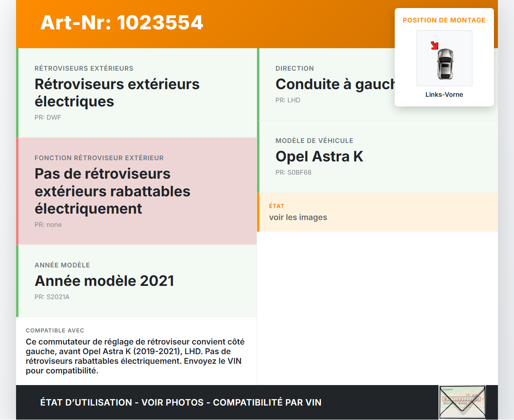Click the Links-Vorne label
Image resolution: width=514 pixels, height=420 pixels.
tap(444, 95)
